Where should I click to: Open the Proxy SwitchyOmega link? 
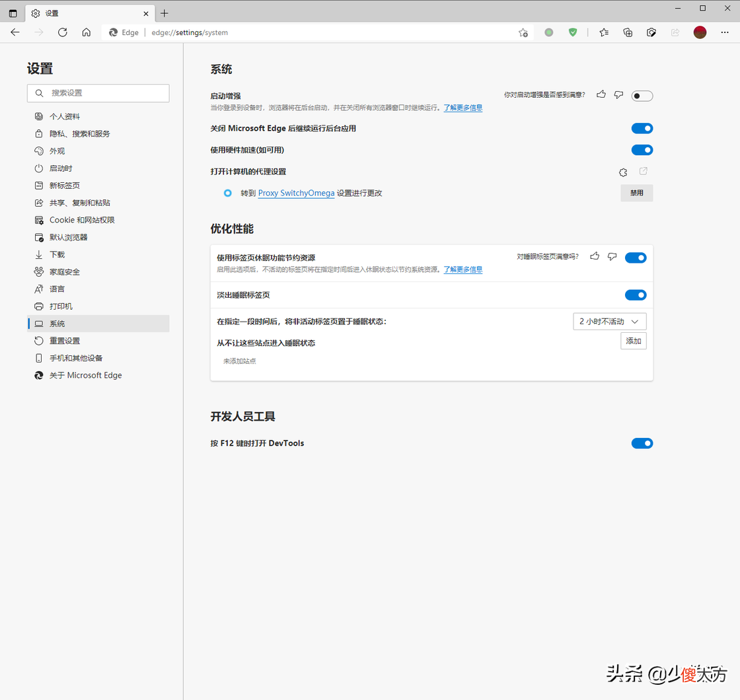297,193
